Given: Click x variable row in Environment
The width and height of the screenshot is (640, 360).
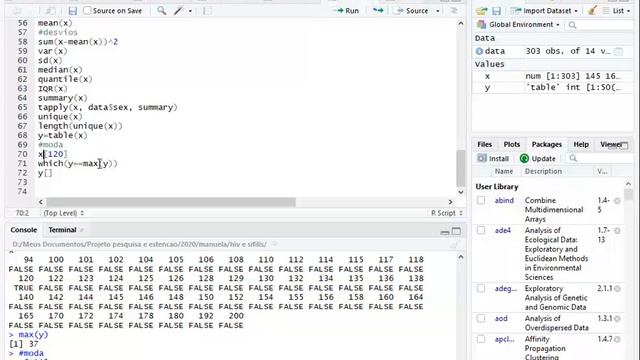Looking at the screenshot, I should [553, 76].
